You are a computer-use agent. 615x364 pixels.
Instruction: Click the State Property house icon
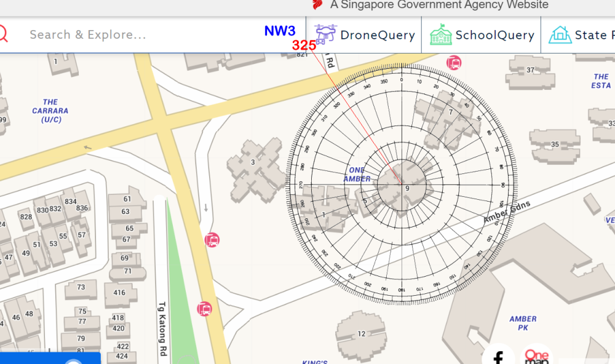tap(560, 34)
